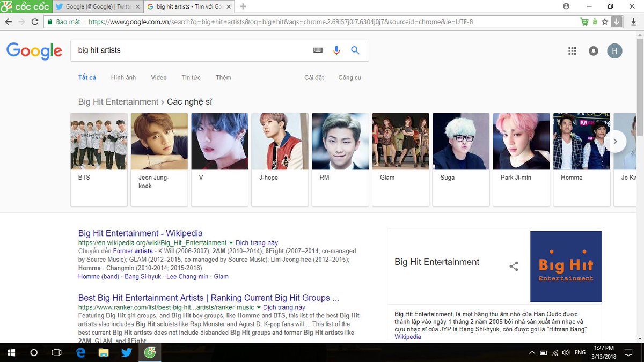Select the Homme artist card
This screenshot has width=644, height=362.
coord(582,159)
